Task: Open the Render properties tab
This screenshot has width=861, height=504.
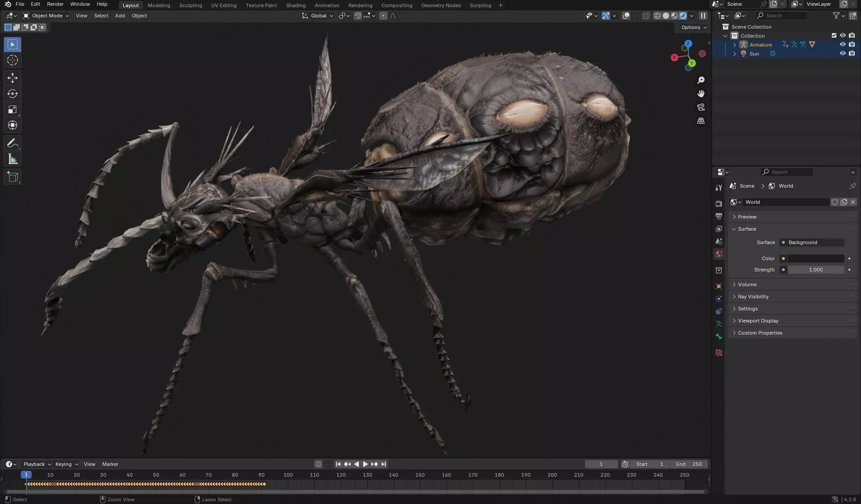Action: pos(719,203)
